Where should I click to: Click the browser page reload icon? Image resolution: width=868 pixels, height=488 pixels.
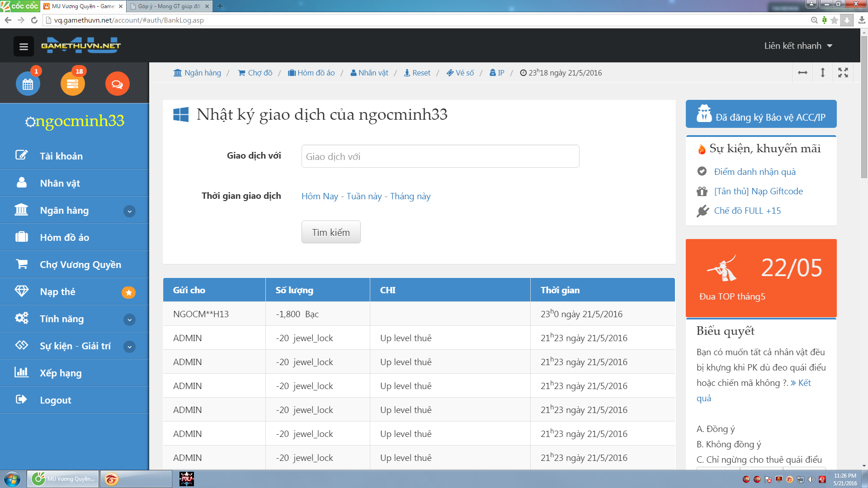(34, 20)
